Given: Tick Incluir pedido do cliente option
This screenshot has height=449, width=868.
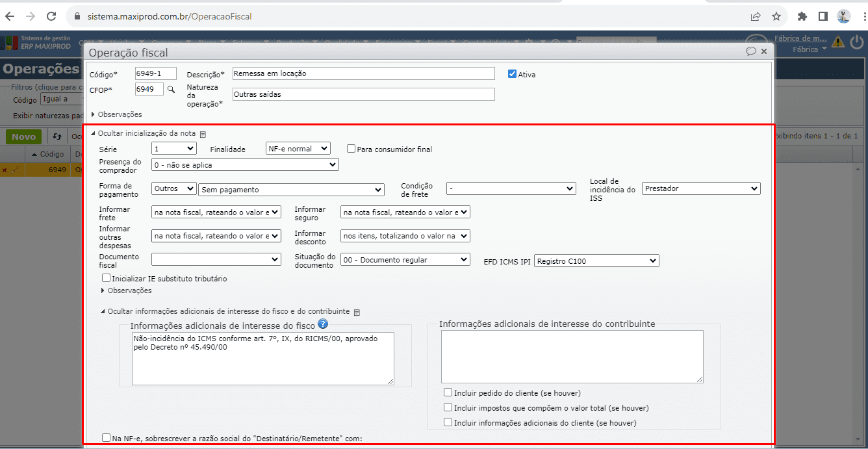Looking at the screenshot, I should [x=448, y=392].
